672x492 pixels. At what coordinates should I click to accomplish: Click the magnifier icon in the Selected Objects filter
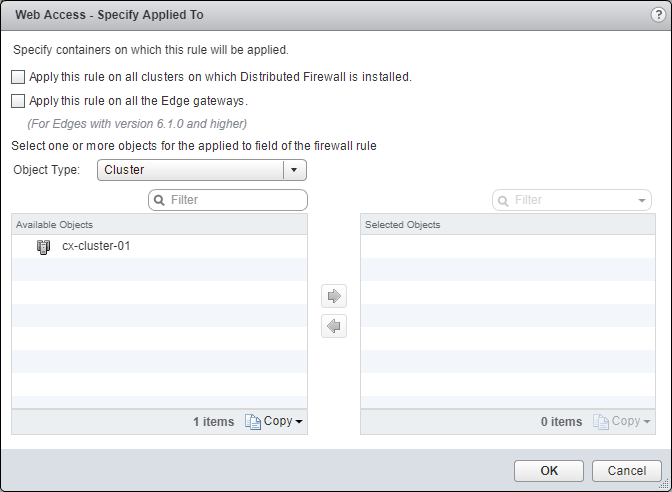point(503,200)
